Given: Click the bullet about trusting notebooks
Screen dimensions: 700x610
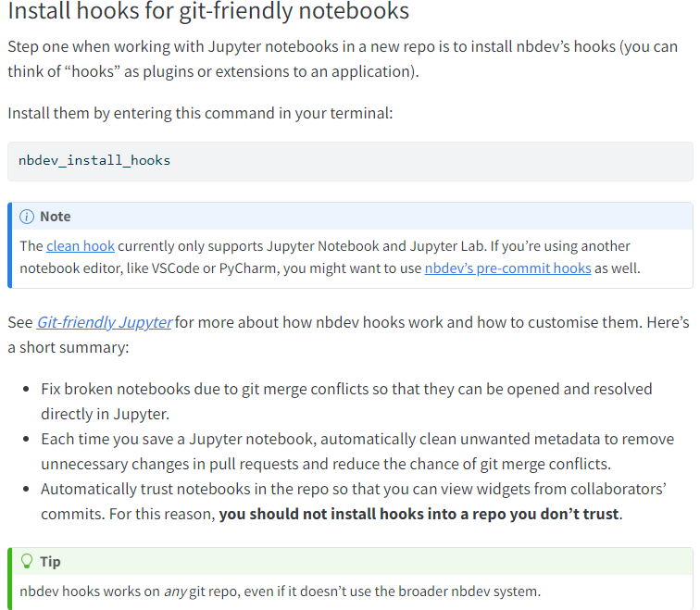Looking at the screenshot, I should click(x=354, y=501).
